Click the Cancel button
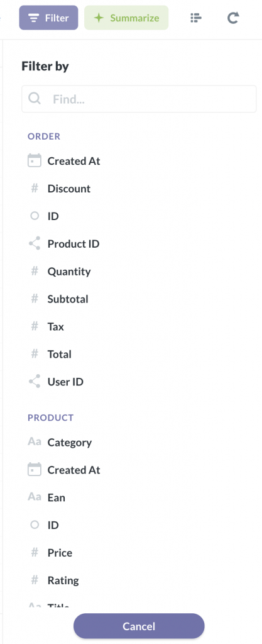 139,626
